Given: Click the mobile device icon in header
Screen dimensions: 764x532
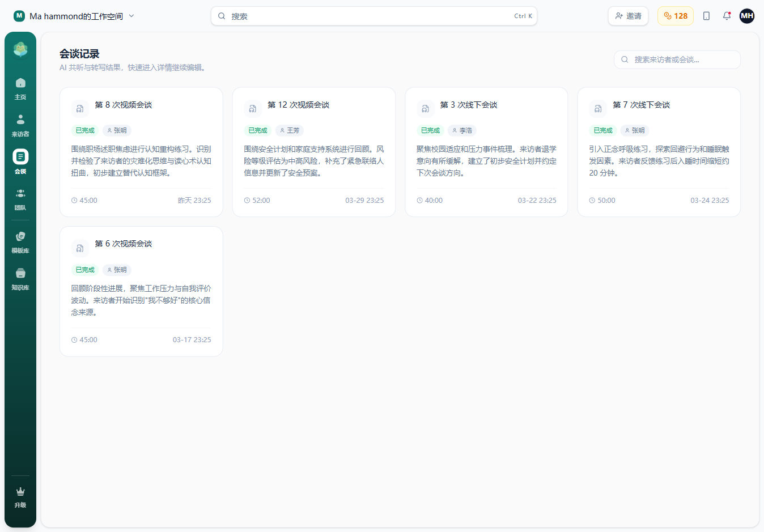Looking at the screenshot, I should [x=706, y=16].
